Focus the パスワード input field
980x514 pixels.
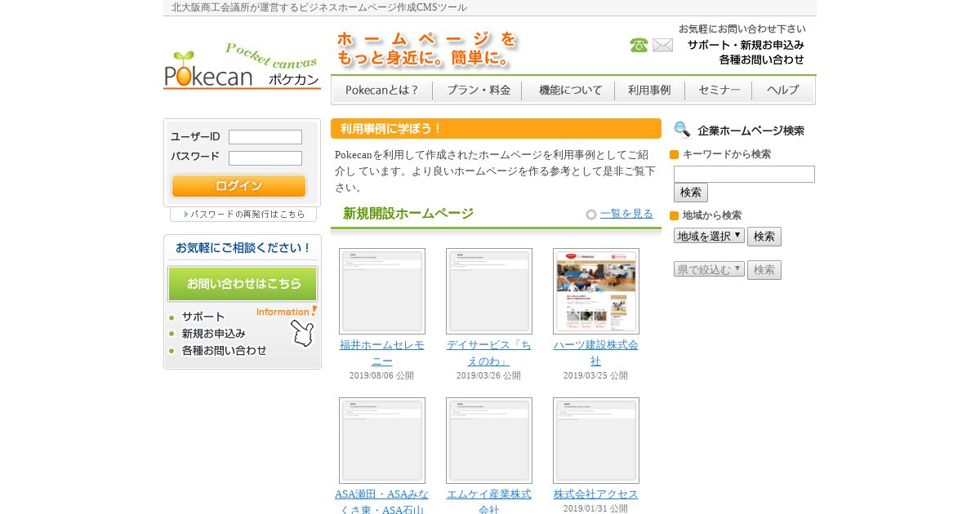pos(265,158)
